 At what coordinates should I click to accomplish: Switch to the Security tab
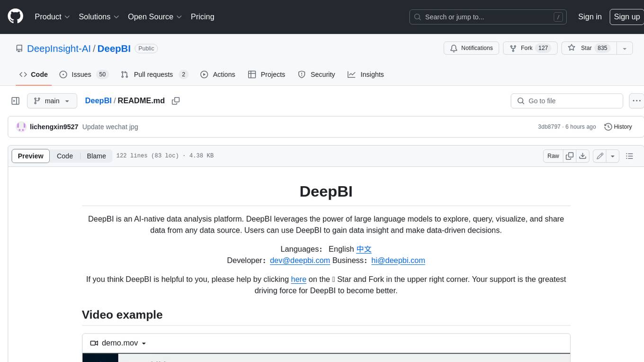coord(316,74)
